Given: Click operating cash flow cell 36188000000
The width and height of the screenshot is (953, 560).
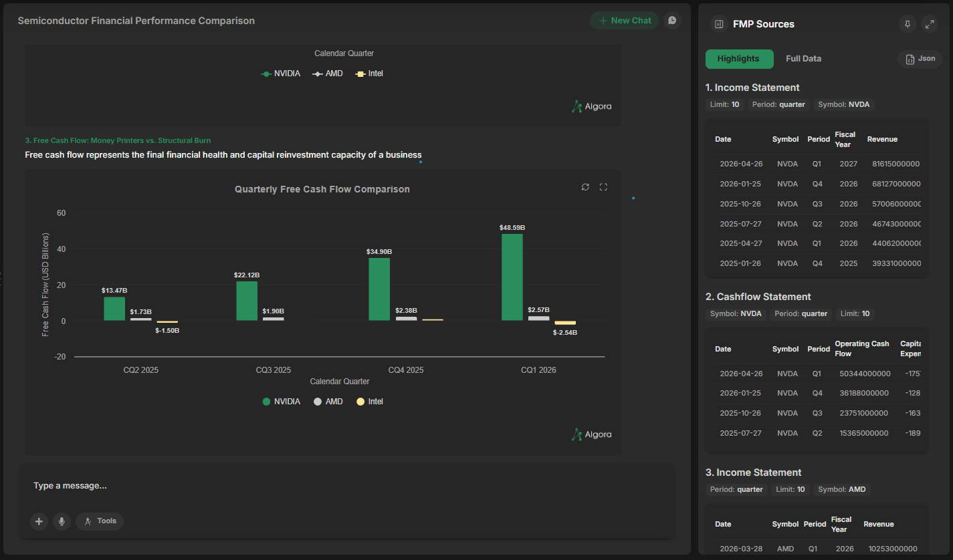Looking at the screenshot, I should 864,393.
